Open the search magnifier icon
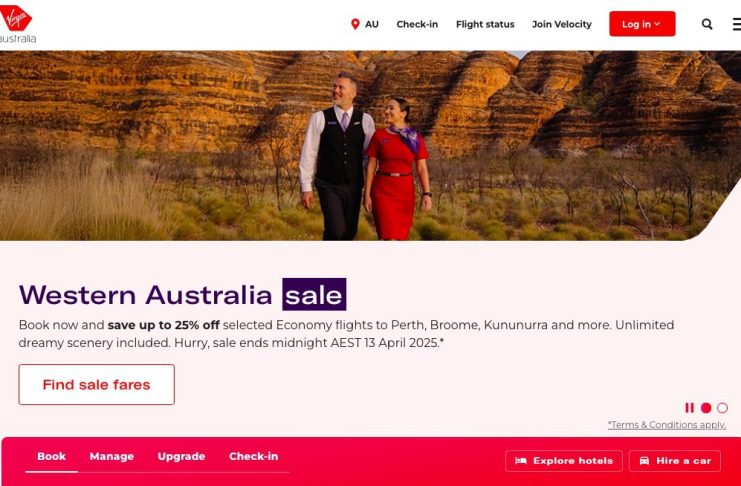741x486 pixels. coord(707,24)
